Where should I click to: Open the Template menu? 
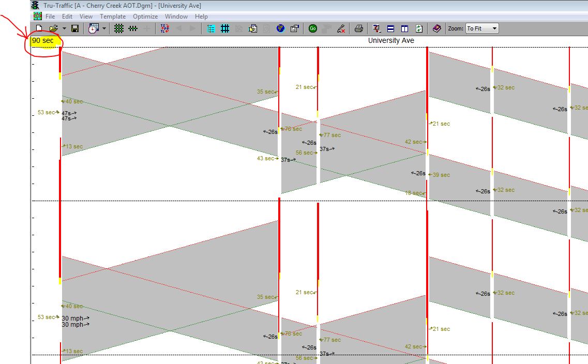113,17
